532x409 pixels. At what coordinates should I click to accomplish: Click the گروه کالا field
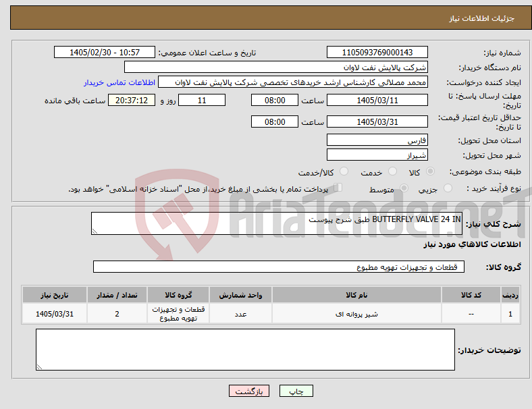279,267
